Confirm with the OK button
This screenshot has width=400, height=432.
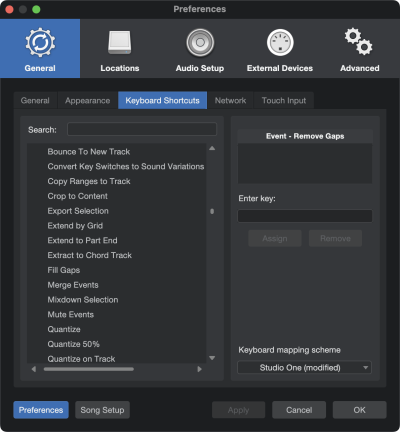pyautogui.click(x=359, y=410)
